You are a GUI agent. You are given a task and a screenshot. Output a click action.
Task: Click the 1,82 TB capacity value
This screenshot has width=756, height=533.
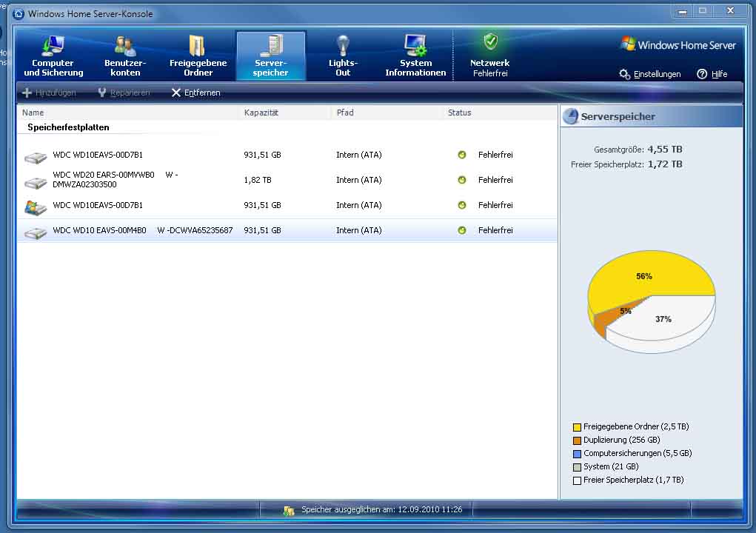click(258, 180)
